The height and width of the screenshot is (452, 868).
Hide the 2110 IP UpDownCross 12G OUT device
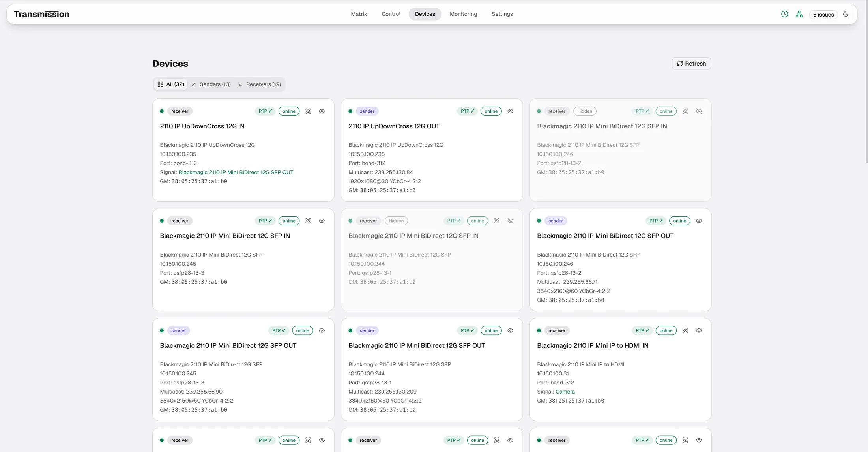[x=511, y=111]
